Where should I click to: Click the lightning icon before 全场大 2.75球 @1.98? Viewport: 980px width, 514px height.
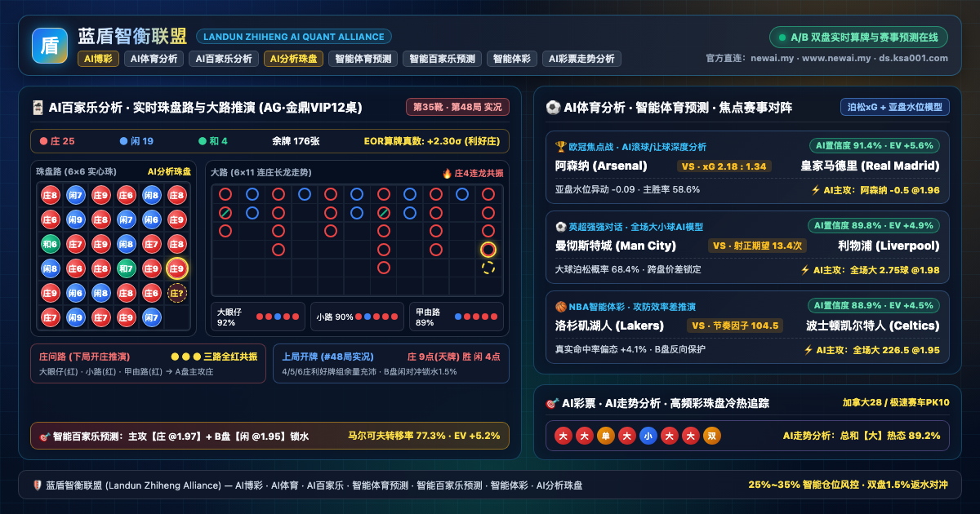click(x=804, y=270)
